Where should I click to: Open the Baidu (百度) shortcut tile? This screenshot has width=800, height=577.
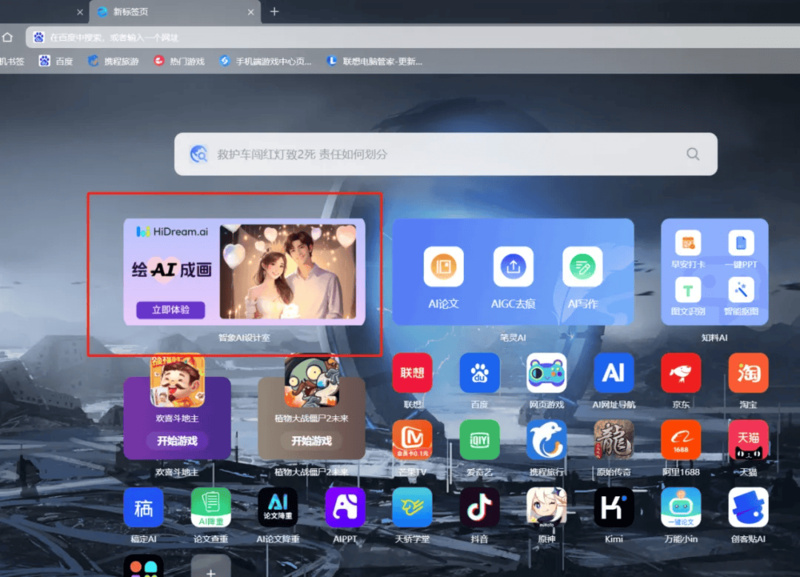479,373
